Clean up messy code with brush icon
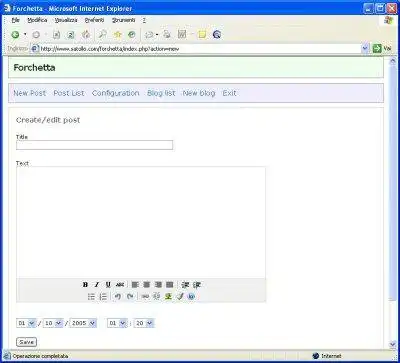This screenshot has height=363, width=400. 180,296
